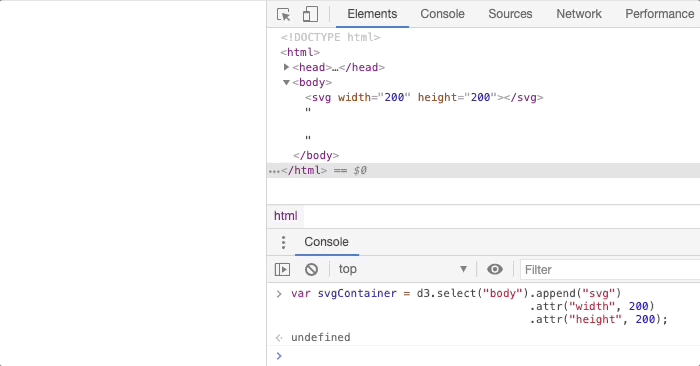Select the highlighted </html> == $0 row
The height and width of the screenshot is (366, 700).
click(x=483, y=171)
